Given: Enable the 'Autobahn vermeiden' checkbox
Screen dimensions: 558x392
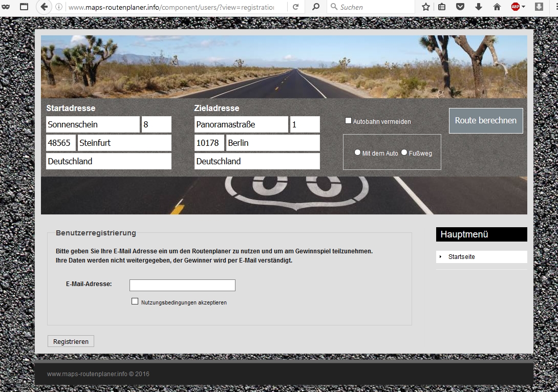Looking at the screenshot, I should click(x=349, y=121).
